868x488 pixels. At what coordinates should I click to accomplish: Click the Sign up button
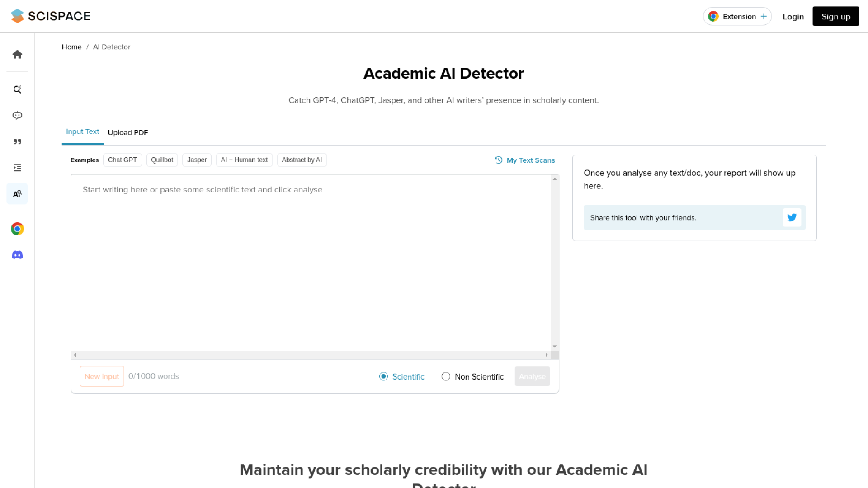(x=835, y=17)
